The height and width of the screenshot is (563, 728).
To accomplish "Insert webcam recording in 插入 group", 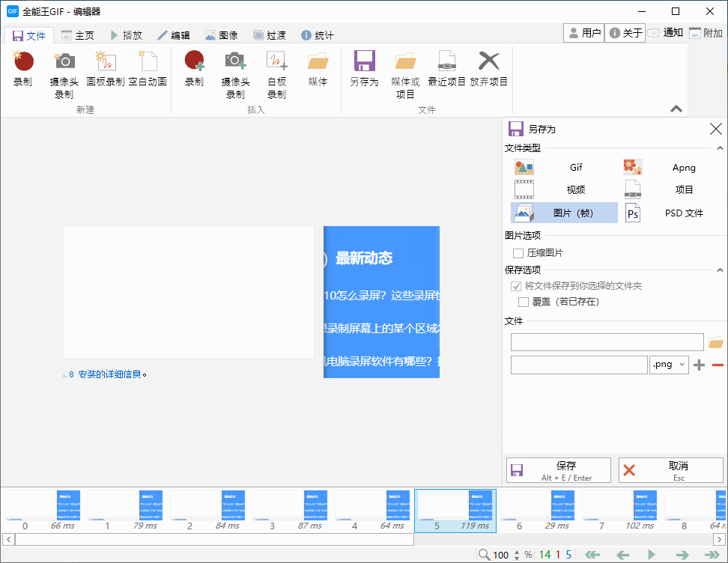I will pos(235,74).
